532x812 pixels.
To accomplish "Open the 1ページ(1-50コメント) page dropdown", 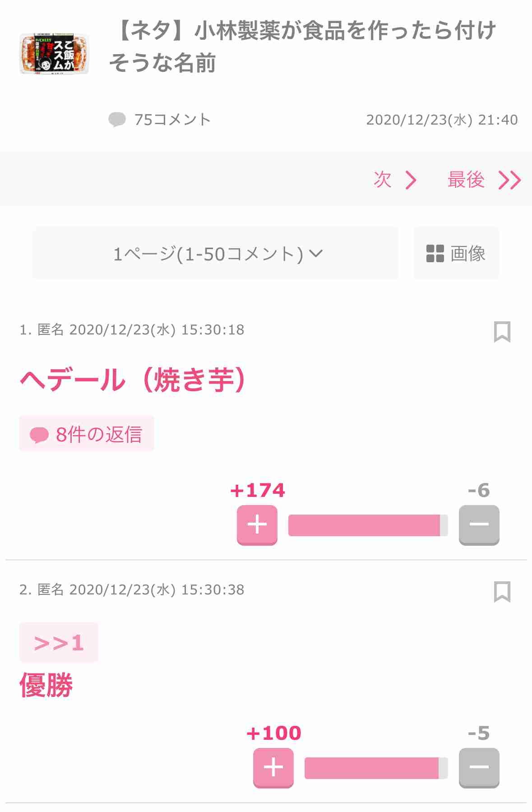I will coord(216,253).
